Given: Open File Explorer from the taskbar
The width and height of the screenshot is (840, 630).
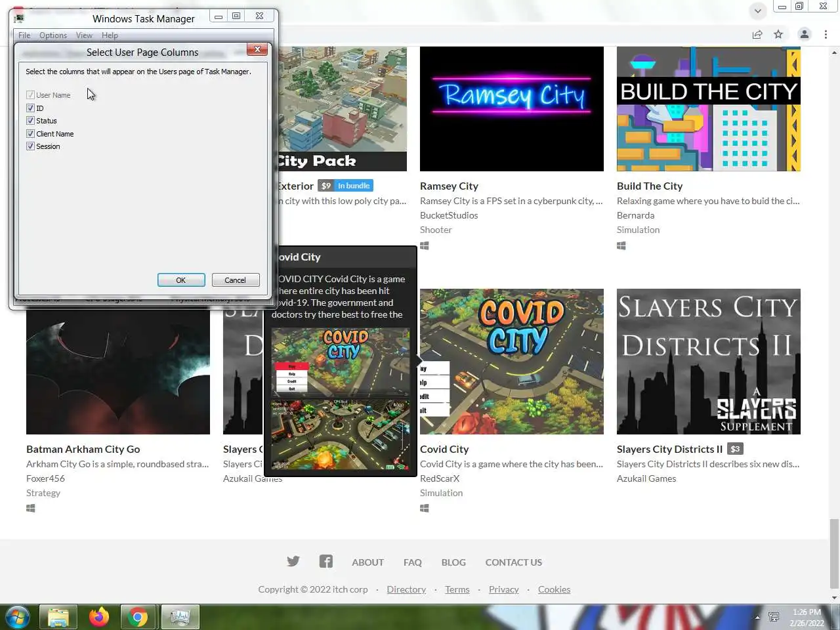Looking at the screenshot, I should (58, 618).
